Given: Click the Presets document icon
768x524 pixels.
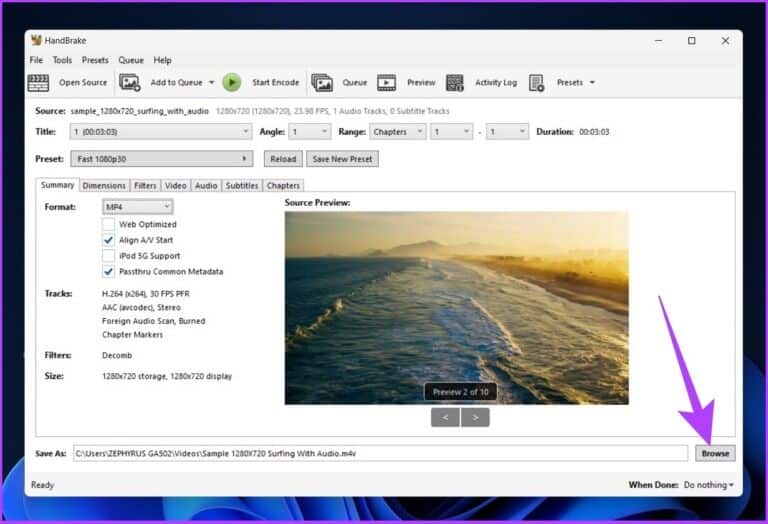Looking at the screenshot, I should [536, 83].
